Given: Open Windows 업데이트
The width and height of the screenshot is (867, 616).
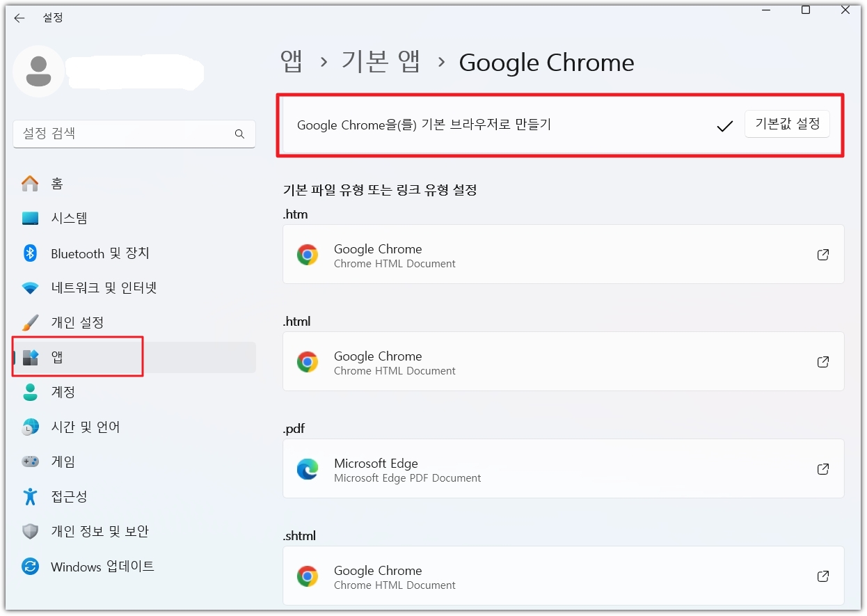Looking at the screenshot, I should point(134,567).
